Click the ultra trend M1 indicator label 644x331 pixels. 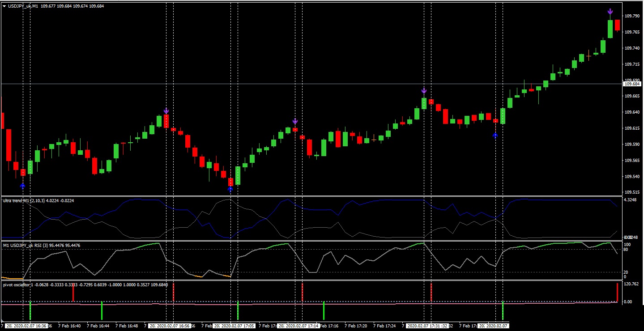click(x=38, y=201)
